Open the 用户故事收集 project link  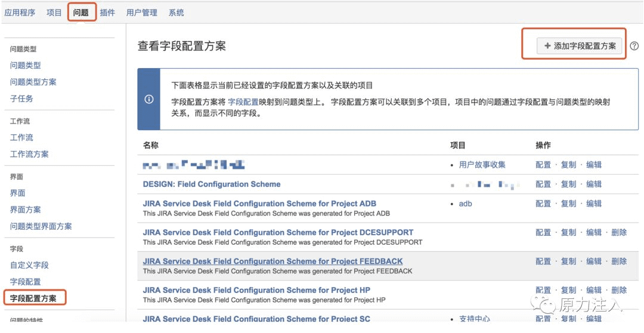tap(482, 165)
